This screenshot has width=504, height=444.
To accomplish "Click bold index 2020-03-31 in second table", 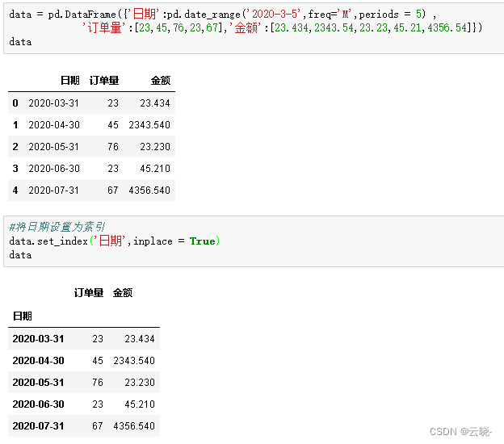I will click(x=38, y=339).
